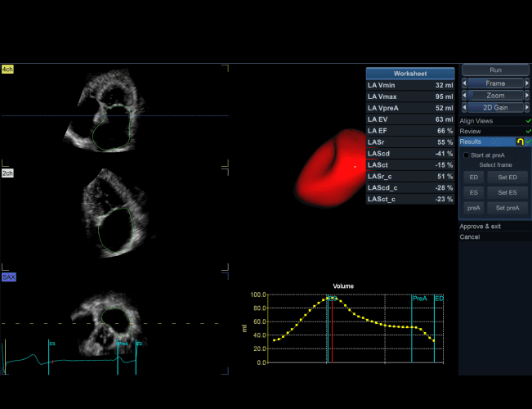Screen dimensions: 532x409
Task: Click the left arrow on Frame control
Action: point(465,83)
